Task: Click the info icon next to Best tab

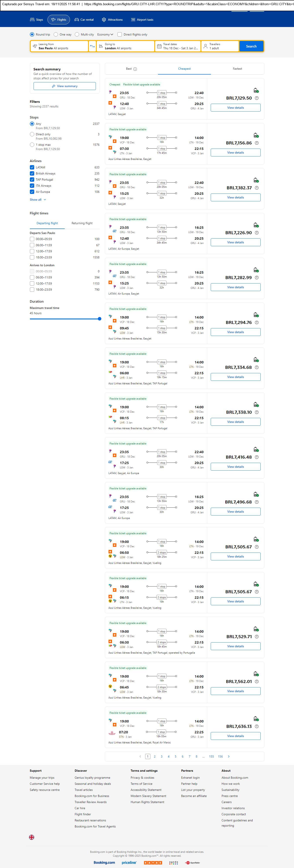Action: point(135,69)
